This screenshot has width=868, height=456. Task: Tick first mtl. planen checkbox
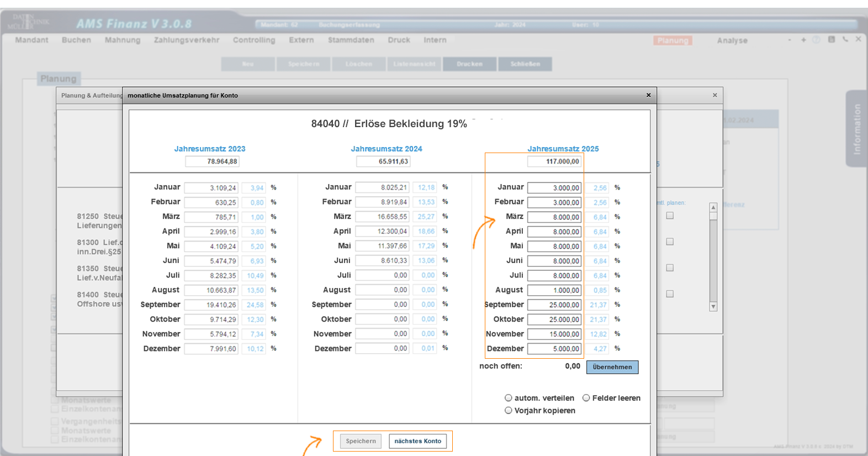pos(670,216)
